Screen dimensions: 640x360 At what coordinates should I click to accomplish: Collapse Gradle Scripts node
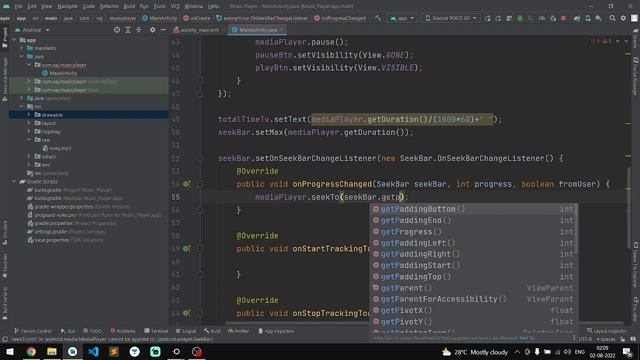pyautogui.click(x=14, y=181)
